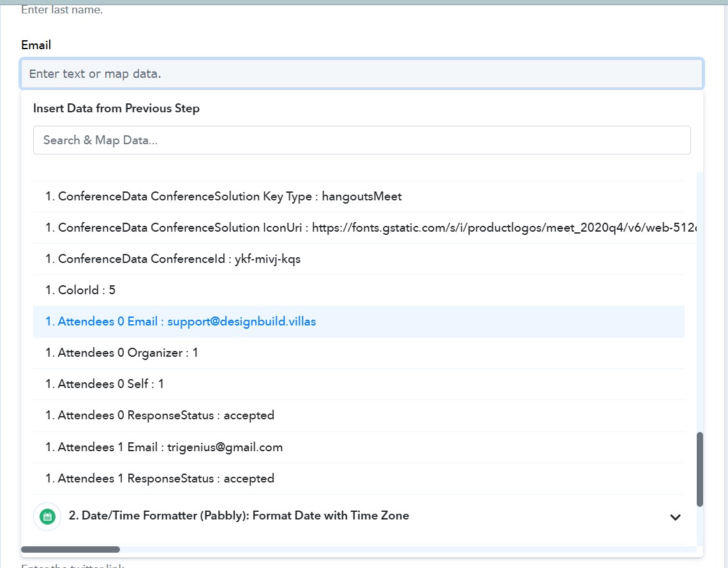Select Attendees 0 Self : 1 row

359,384
